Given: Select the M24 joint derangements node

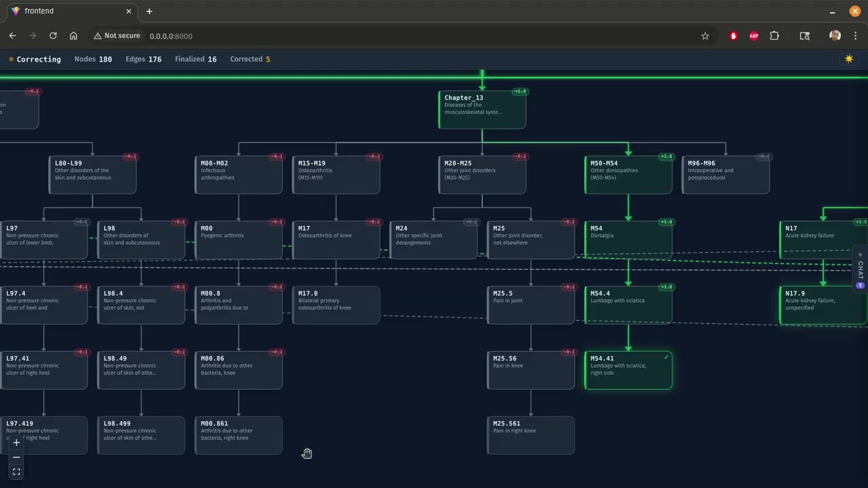Looking at the screenshot, I should click(434, 240).
